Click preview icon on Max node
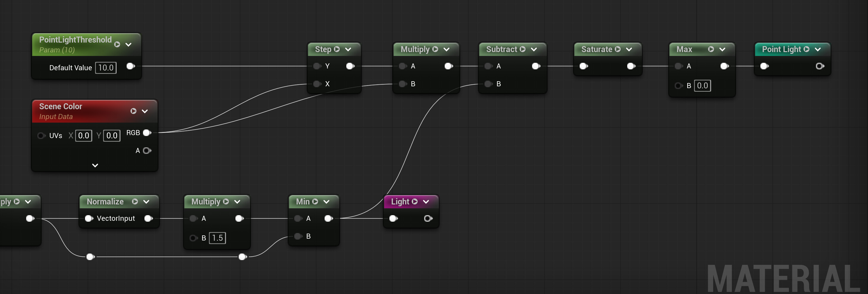Viewport: 868px width, 294px height. [711, 49]
